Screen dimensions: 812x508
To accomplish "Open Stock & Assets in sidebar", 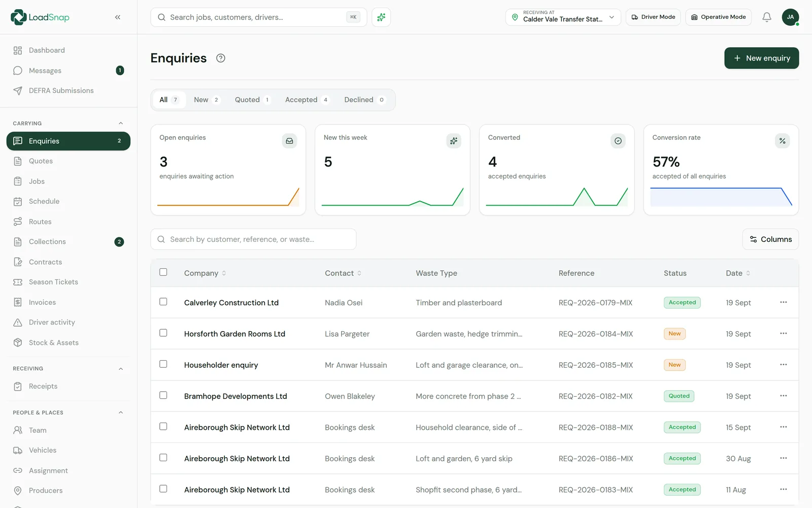I will pos(69,342).
